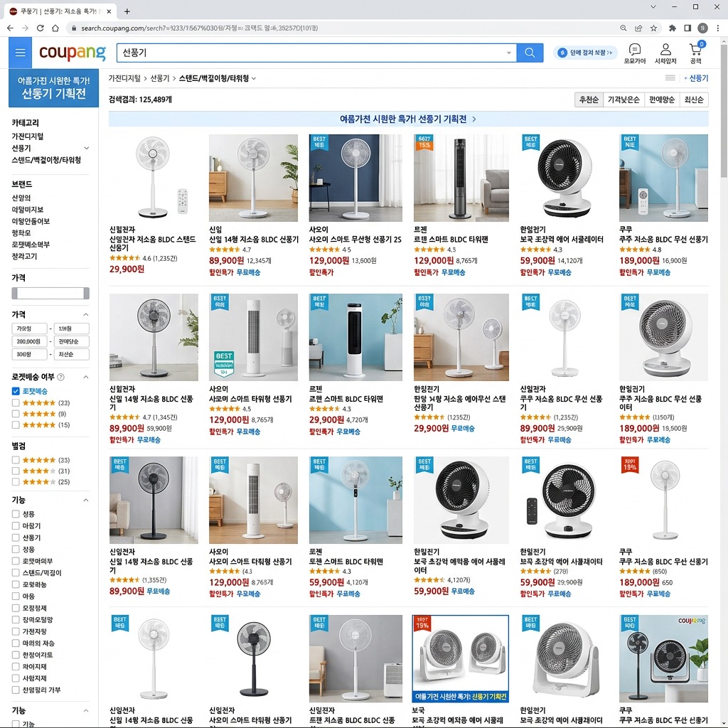Open the 선풍기 기획전 sidebar banner
This screenshot has height=728, width=728.
(54, 87)
